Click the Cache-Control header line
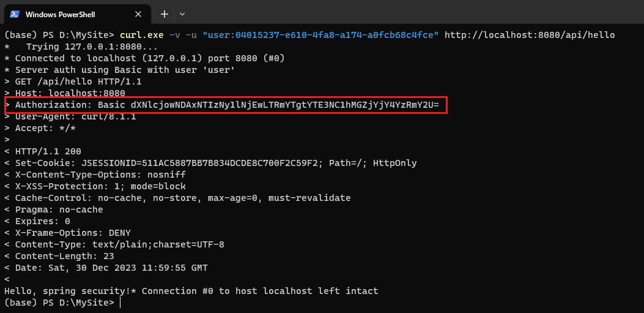644x313 pixels. (177, 198)
